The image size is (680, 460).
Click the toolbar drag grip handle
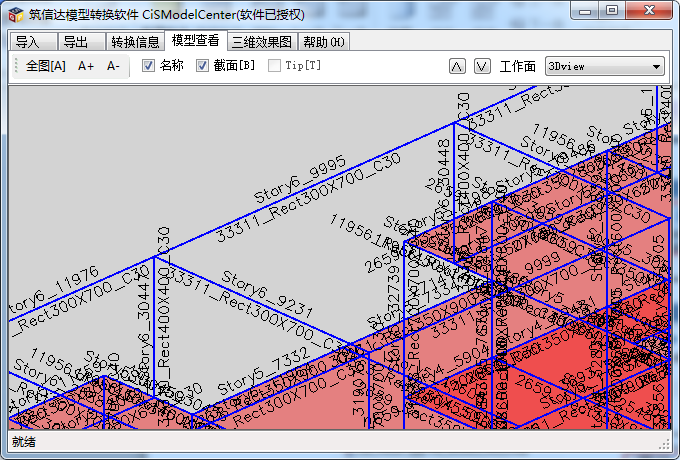(16, 66)
